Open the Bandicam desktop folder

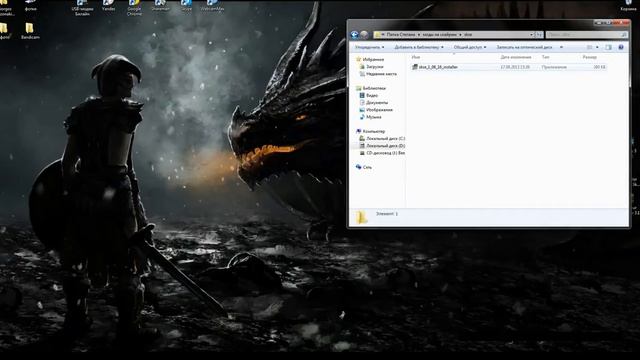point(30,31)
